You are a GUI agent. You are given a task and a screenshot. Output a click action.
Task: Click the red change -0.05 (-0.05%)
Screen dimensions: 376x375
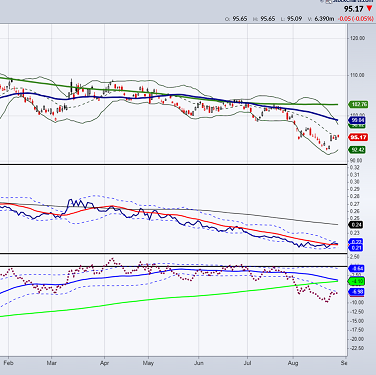[x=355, y=19]
